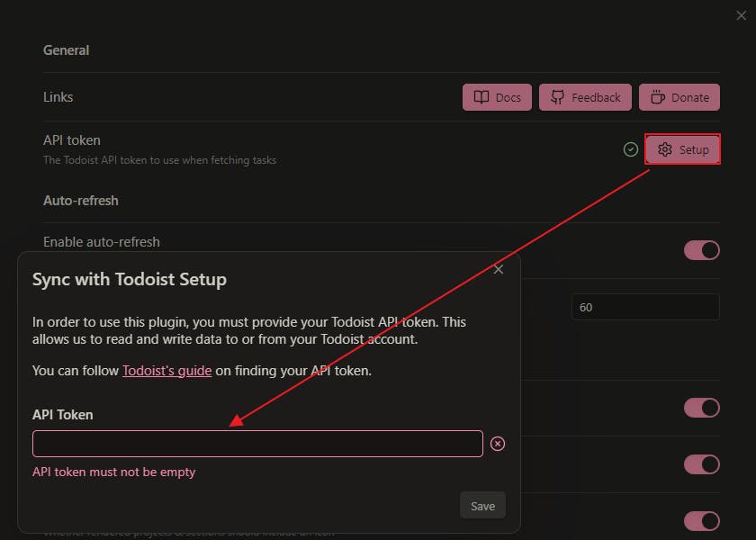The image size is (756, 540).
Task: Disable the Enable auto-refresh toggle
Action: [x=702, y=250]
